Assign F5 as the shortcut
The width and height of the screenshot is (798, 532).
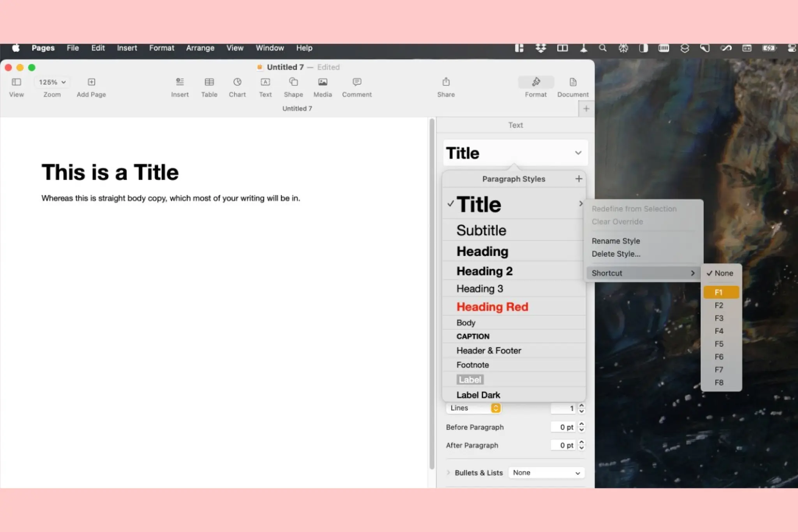click(x=721, y=344)
